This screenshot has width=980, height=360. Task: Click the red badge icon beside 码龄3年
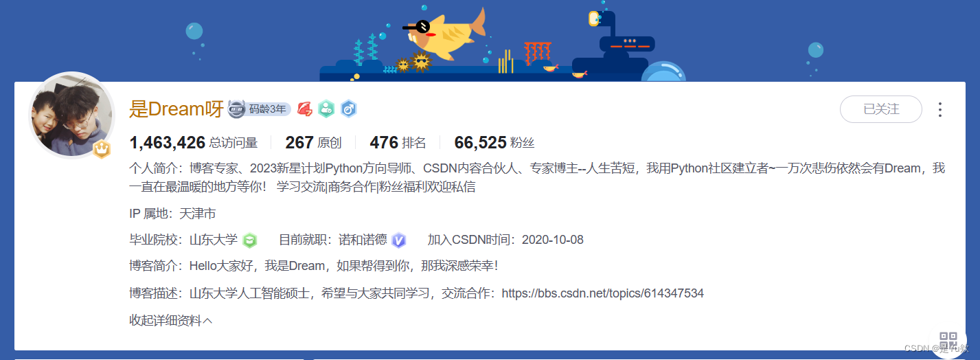tap(305, 109)
